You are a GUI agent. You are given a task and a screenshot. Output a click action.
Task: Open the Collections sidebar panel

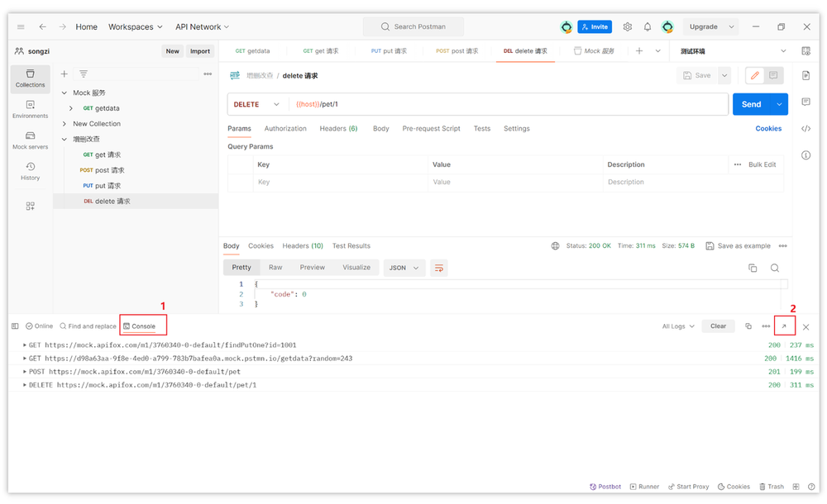[x=30, y=78]
